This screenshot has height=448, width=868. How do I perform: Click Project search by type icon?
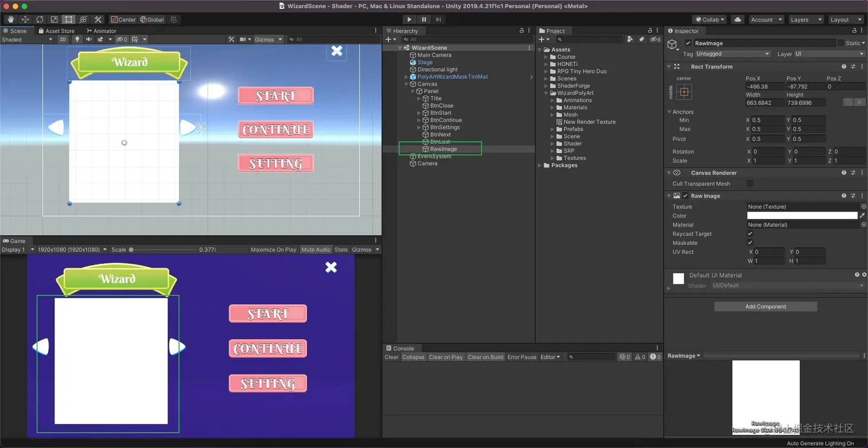pos(630,40)
